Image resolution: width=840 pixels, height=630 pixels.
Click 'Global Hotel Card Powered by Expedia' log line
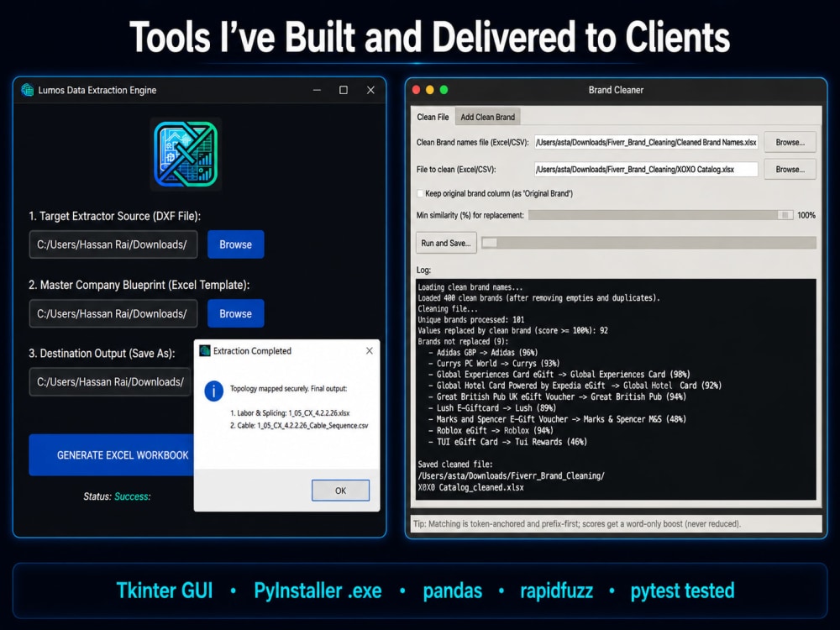(x=575, y=386)
